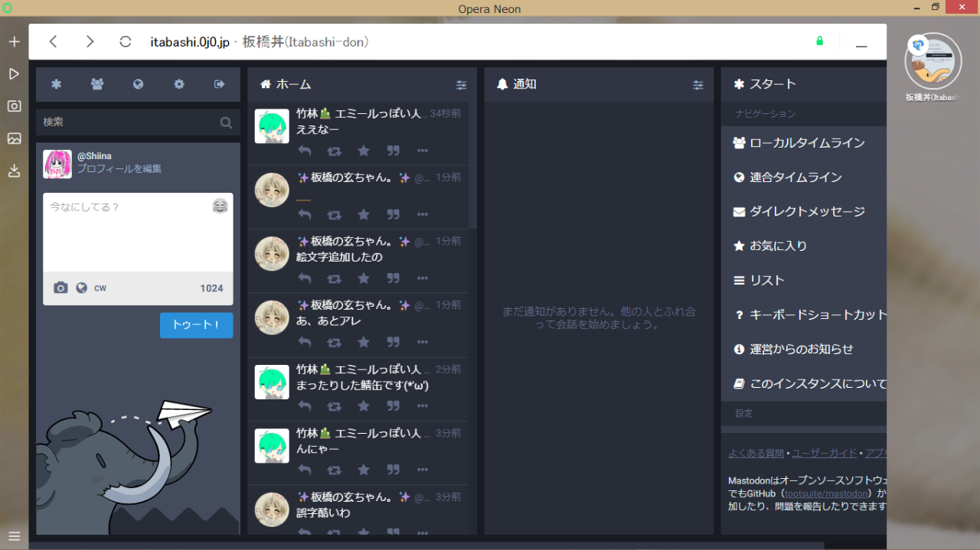Click the 検索 search field
Viewport: 980px width, 550px height.
(126, 122)
